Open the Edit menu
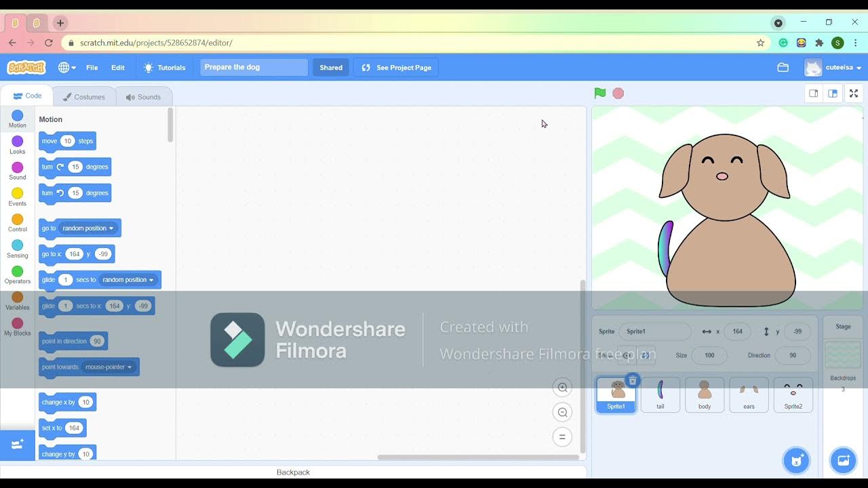 click(x=118, y=68)
